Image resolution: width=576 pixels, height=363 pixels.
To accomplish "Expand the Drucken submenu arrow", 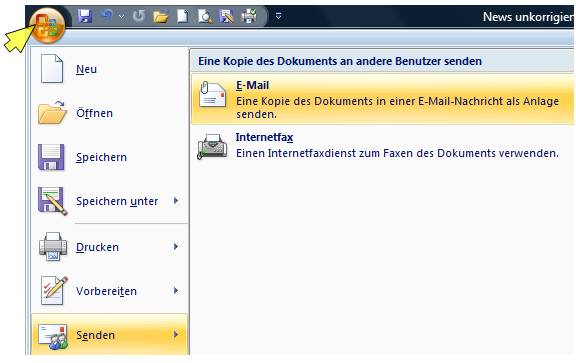I will [176, 247].
